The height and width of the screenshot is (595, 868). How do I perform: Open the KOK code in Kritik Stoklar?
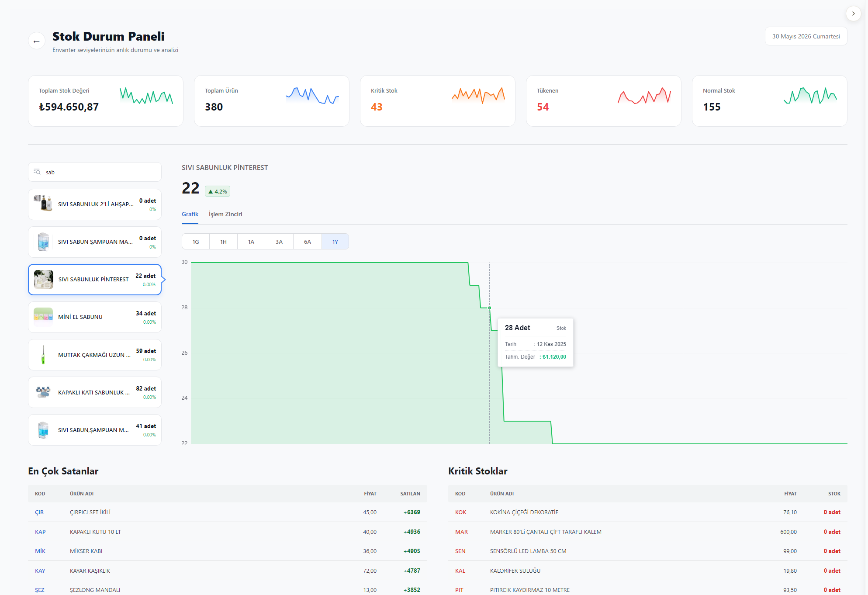pyautogui.click(x=460, y=512)
